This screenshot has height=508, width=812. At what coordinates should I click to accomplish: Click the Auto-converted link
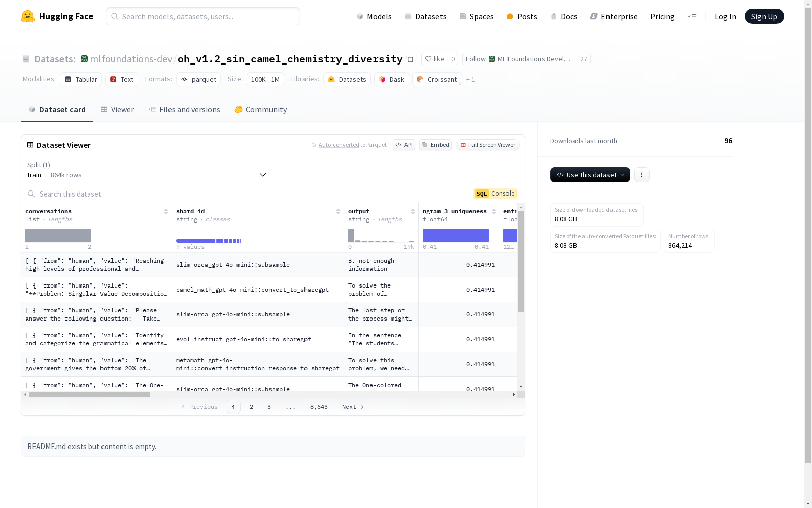tap(339, 145)
